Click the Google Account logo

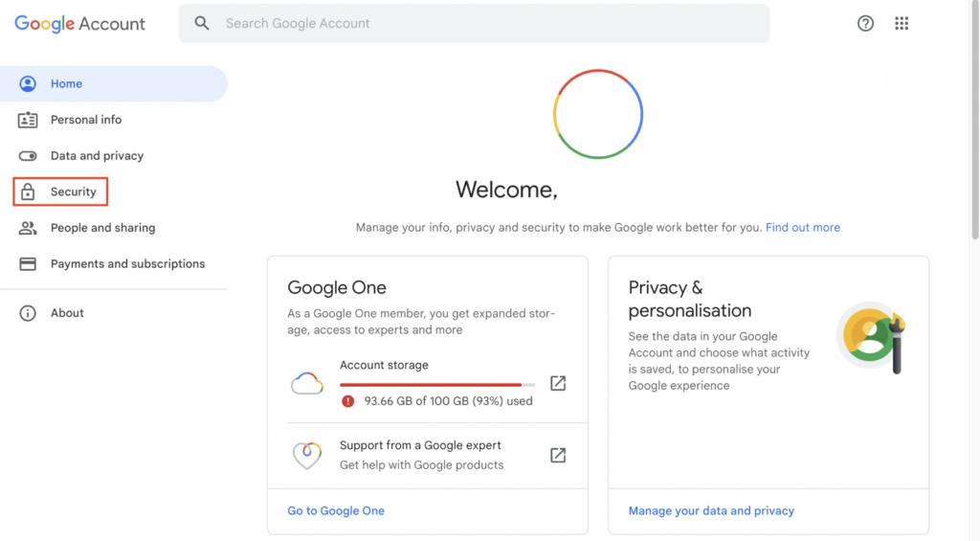click(x=80, y=24)
